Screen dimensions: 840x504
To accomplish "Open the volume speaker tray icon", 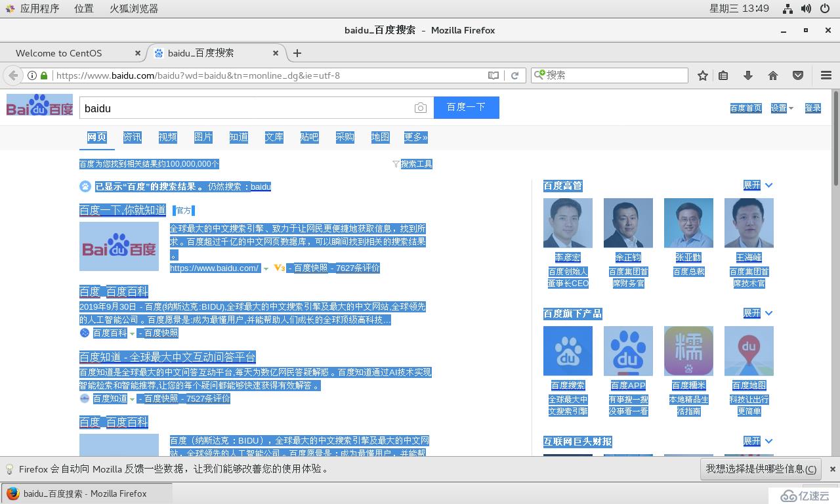I will point(807,9).
